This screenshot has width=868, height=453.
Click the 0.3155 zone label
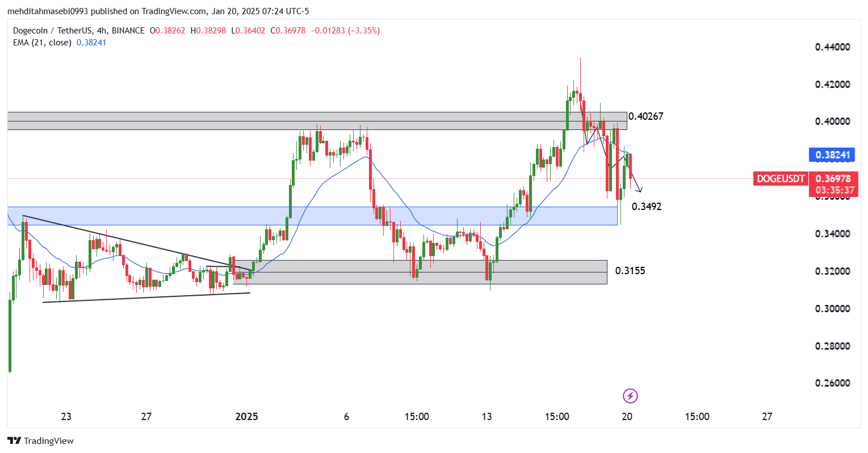click(x=630, y=271)
